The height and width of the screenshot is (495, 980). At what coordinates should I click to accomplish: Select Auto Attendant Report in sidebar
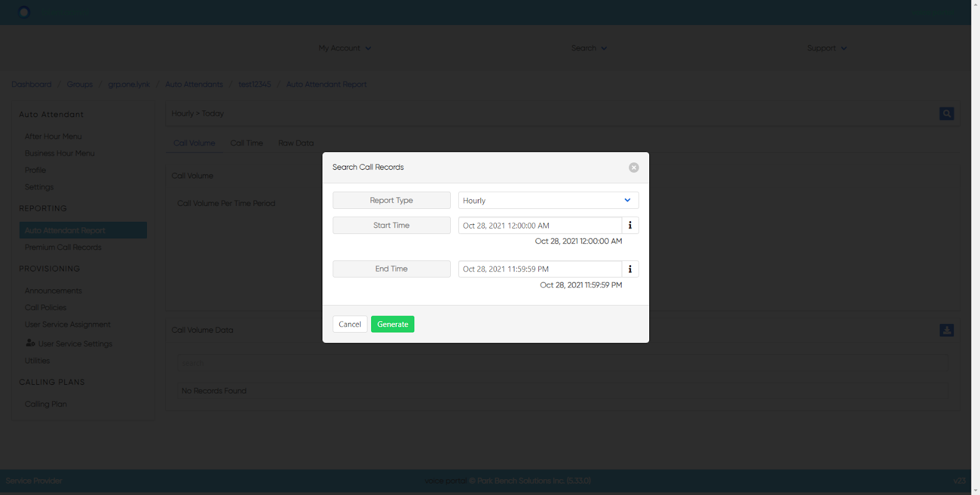coord(83,230)
